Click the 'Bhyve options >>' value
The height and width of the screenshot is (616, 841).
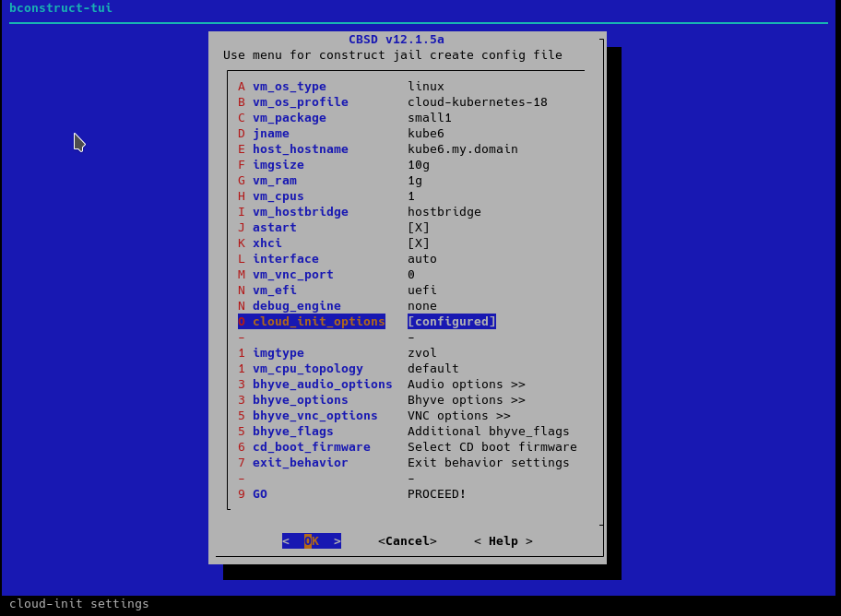pos(466,400)
